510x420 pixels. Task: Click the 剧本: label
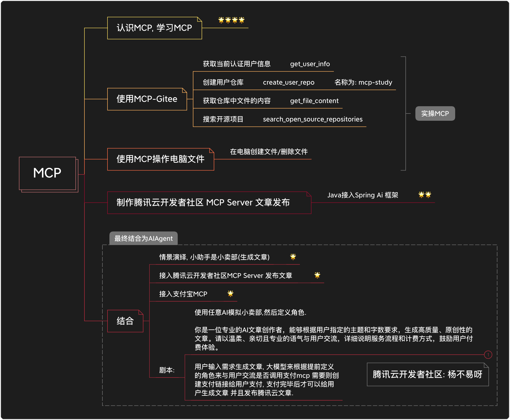point(167,370)
